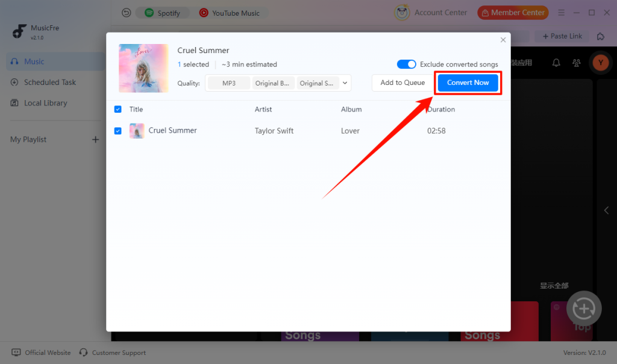This screenshot has width=617, height=364.
Task: Click Add to Queue button
Action: (402, 83)
